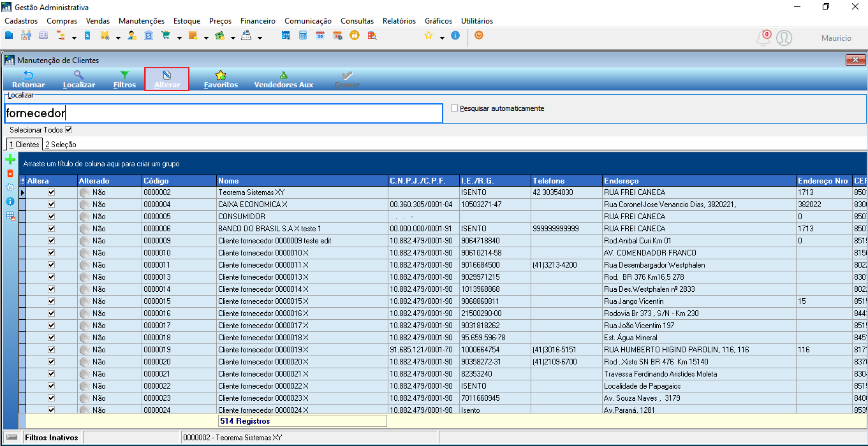Click the cash register toolbar icon
The height and width of the screenshot is (446, 868).
pos(246,36)
